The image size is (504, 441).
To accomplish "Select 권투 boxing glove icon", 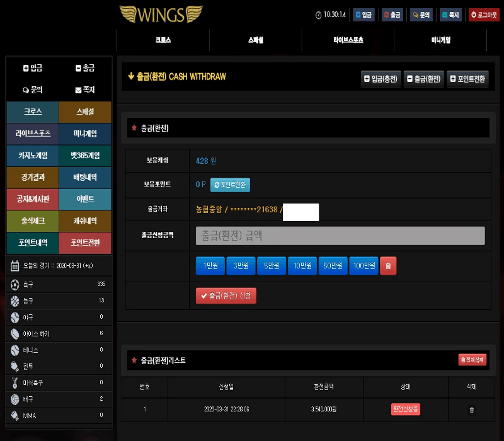I will [14, 367].
